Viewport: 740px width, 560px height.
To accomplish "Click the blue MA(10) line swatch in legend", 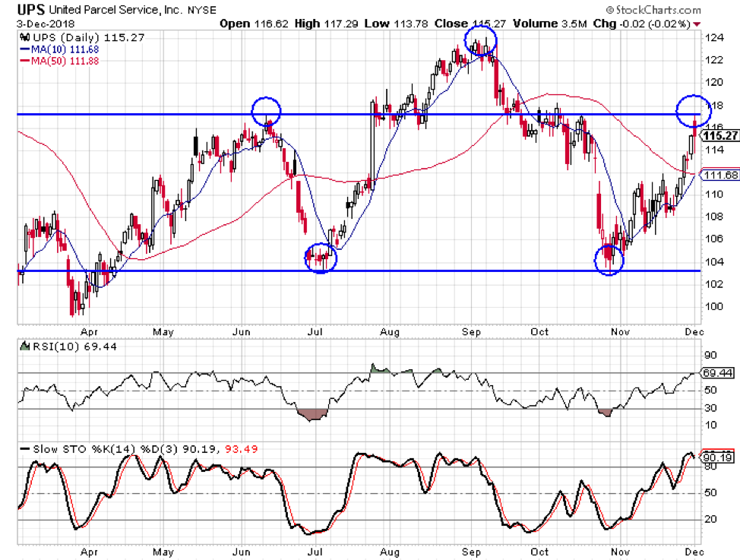I will click(x=25, y=49).
